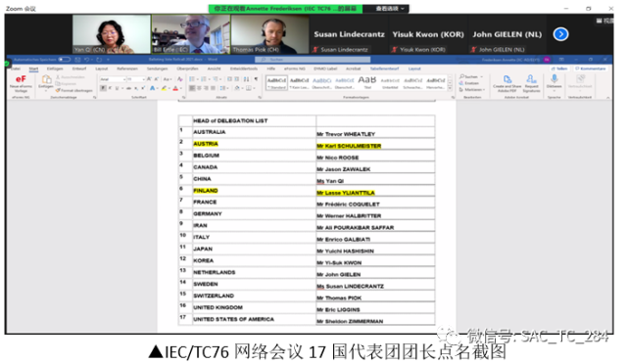
Task: Expand the styles gallery more arrow
Action: coord(450,88)
